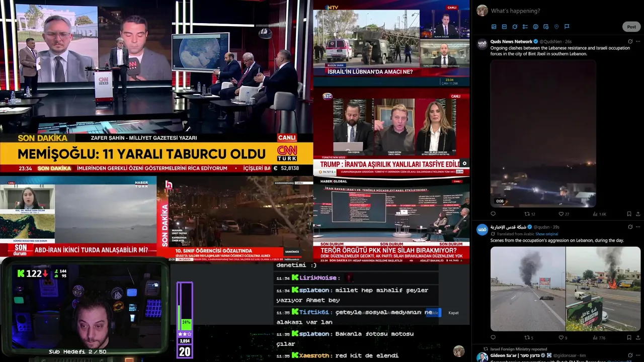The image size is (644, 362).
Task: Click Sub Hedefi 2 / 50 goal bar
Action: (77, 352)
